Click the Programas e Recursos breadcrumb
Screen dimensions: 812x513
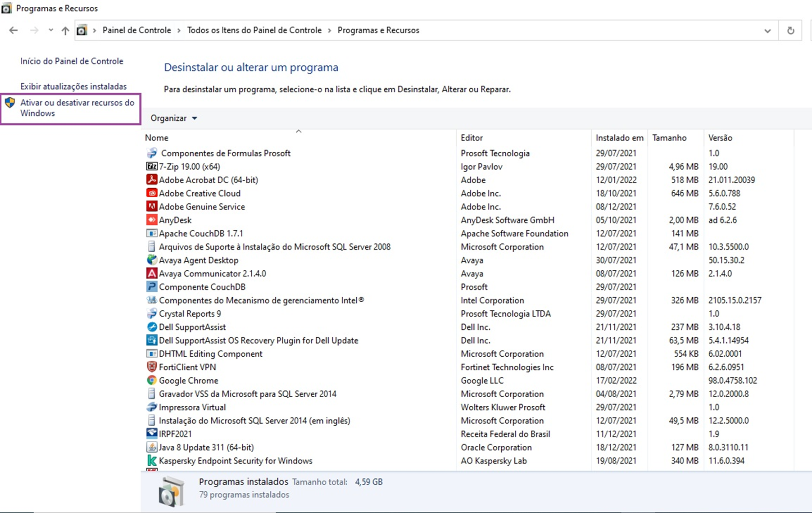coord(378,30)
